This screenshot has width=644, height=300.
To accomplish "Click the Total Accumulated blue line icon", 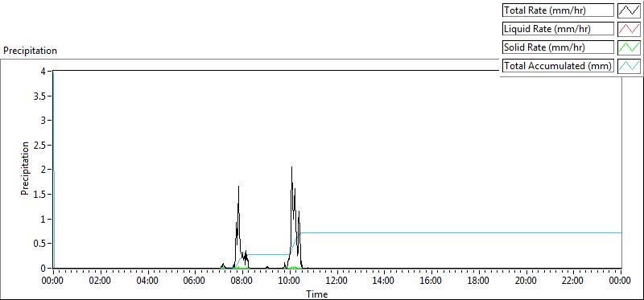I will (630, 66).
